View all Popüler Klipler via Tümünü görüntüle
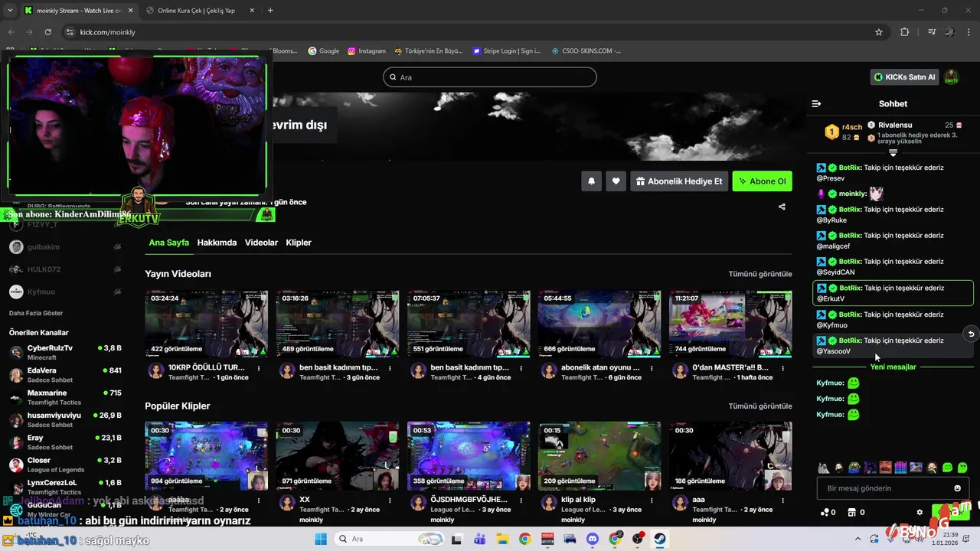The image size is (980, 551). coord(760,406)
